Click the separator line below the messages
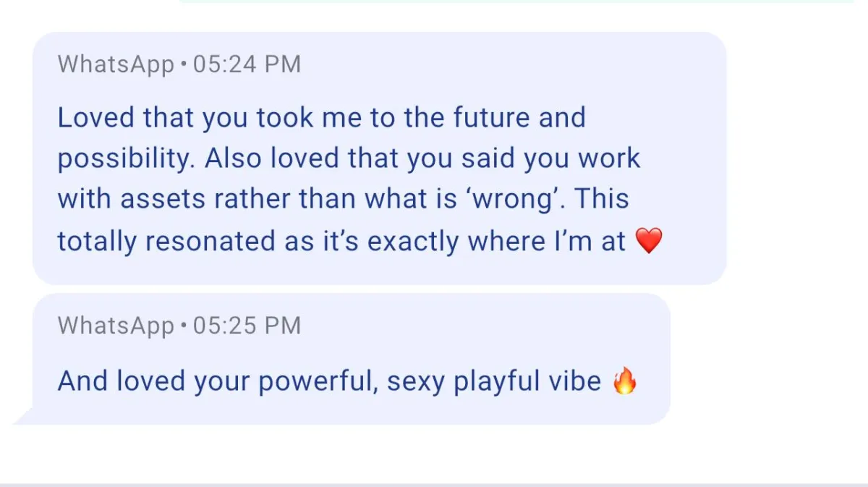Screen dimensions: 868x487 pyautogui.click(x=434, y=484)
